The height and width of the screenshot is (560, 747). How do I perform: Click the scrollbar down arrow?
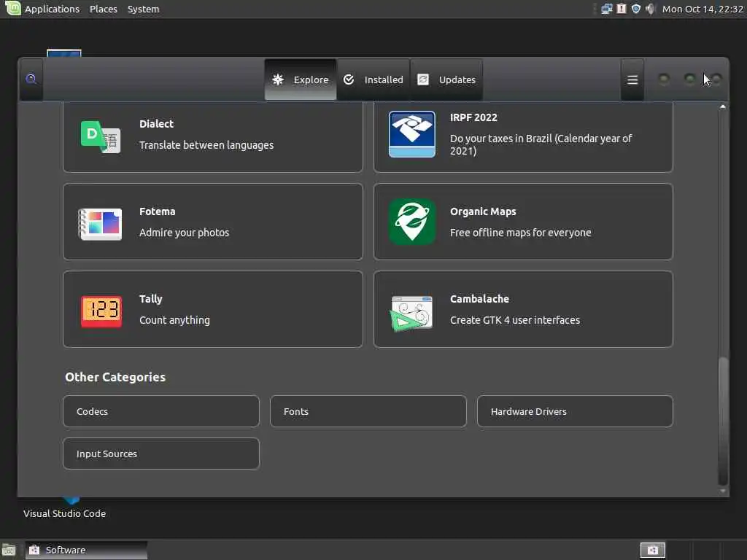coord(723,491)
